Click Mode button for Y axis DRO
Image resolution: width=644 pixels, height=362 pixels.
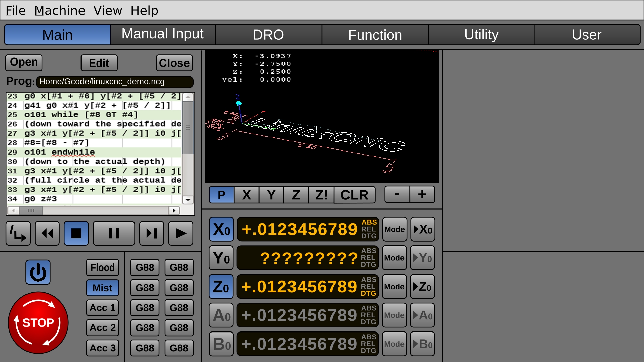[x=394, y=258]
